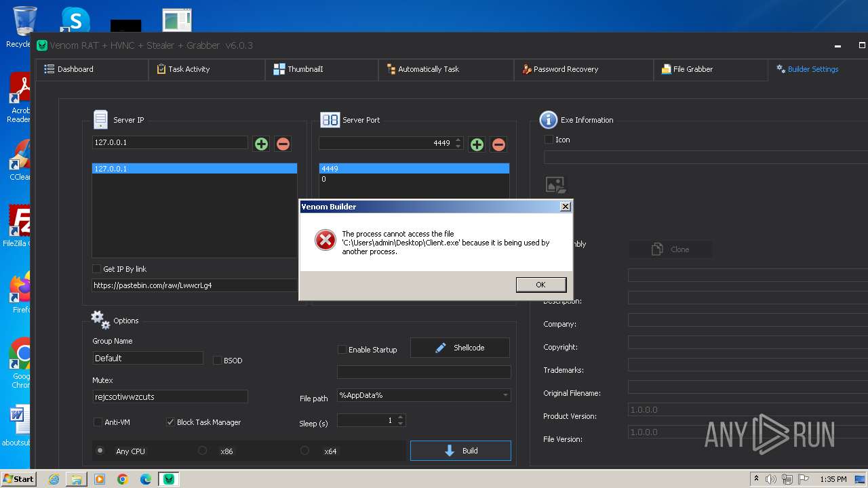Edit the Trademarks field

tap(748, 365)
